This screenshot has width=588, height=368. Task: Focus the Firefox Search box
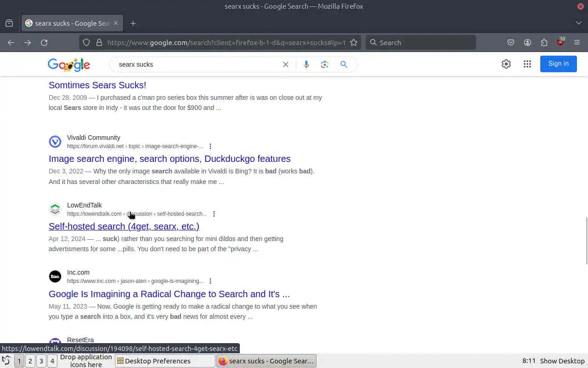[421, 42]
